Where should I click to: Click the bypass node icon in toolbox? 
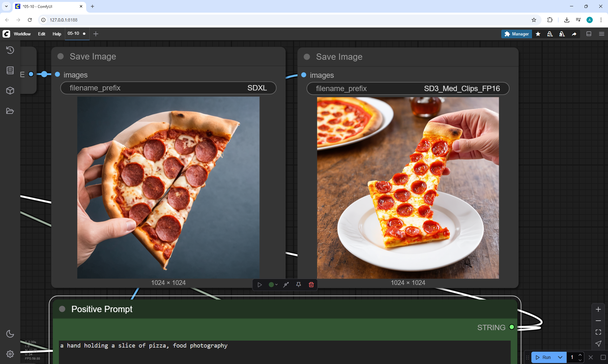(286, 285)
